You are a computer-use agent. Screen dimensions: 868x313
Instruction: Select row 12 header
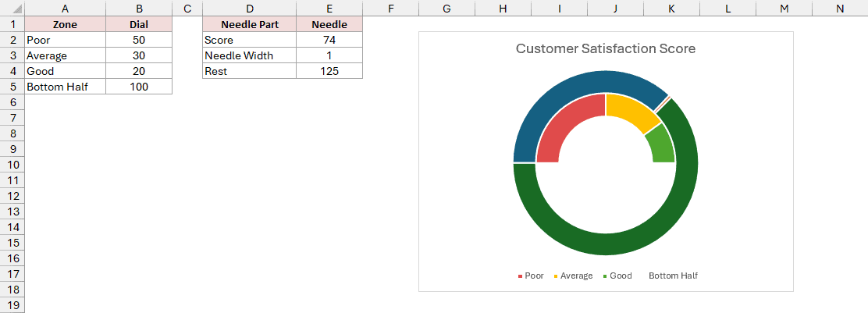coord(12,196)
